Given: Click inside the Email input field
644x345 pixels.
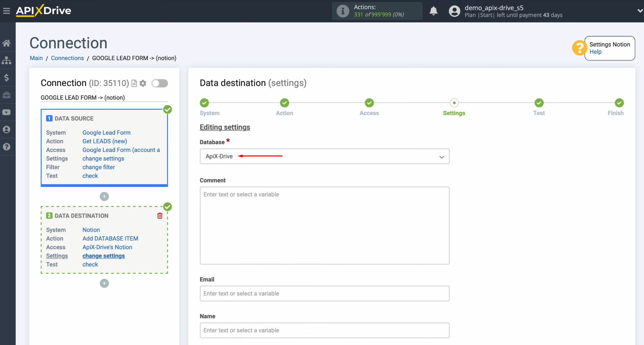Looking at the screenshot, I should (324, 293).
